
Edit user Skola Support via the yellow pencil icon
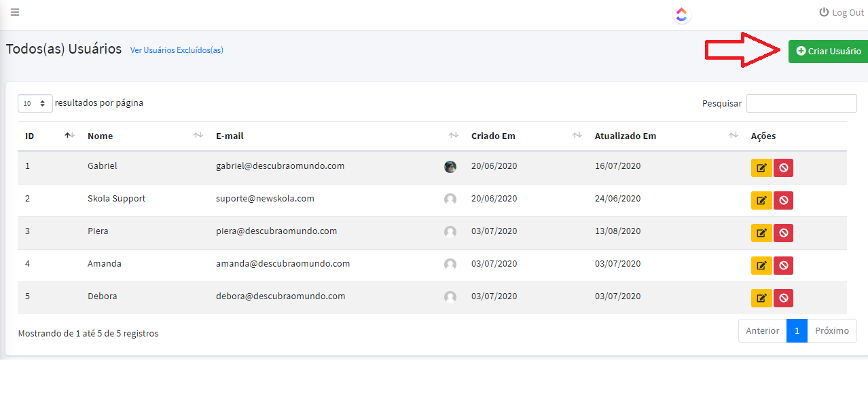pyautogui.click(x=761, y=200)
